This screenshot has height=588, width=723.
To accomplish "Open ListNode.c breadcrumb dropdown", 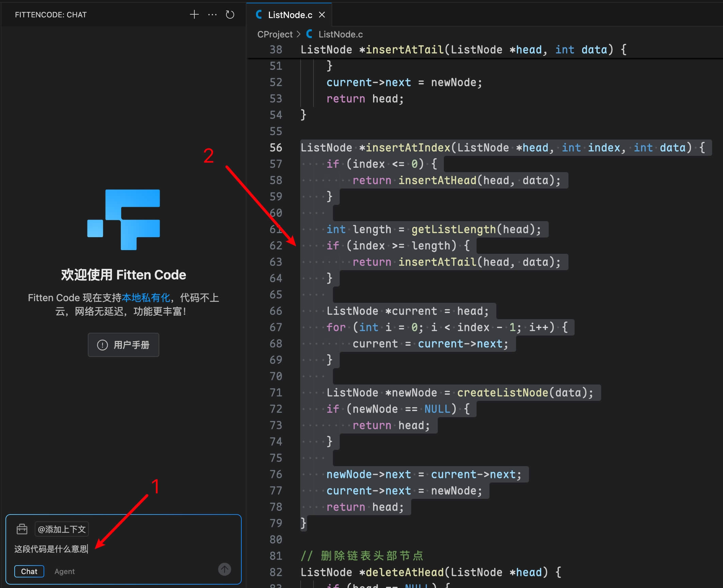I will 340,34.
